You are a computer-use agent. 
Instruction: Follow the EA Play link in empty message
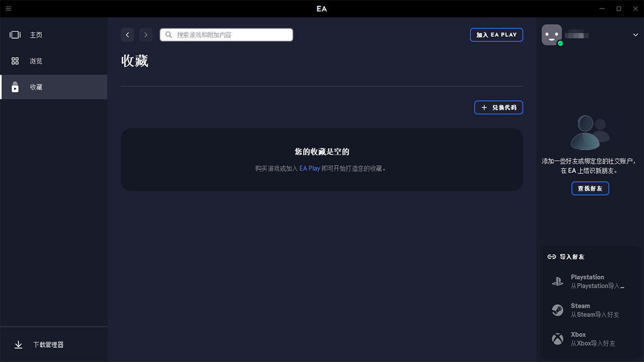[x=309, y=168]
